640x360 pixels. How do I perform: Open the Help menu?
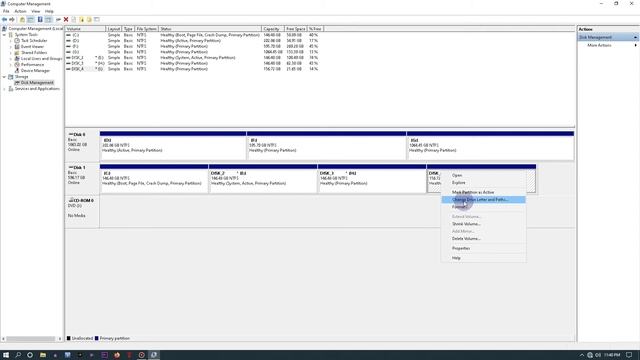[x=49, y=11]
